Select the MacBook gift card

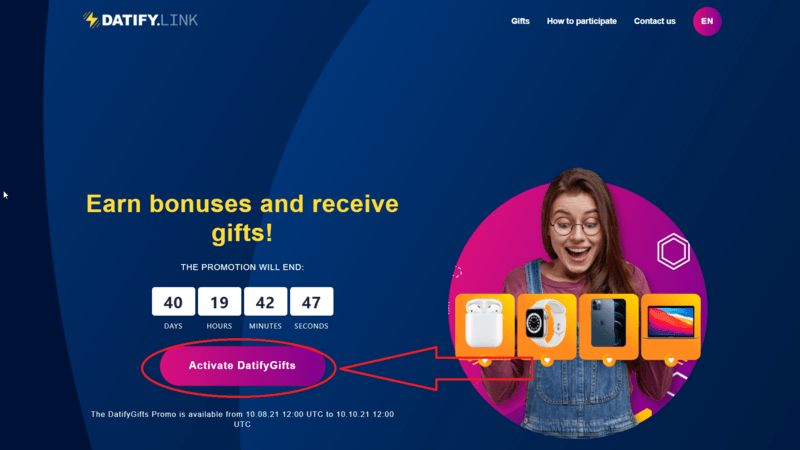(x=671, y=326)
